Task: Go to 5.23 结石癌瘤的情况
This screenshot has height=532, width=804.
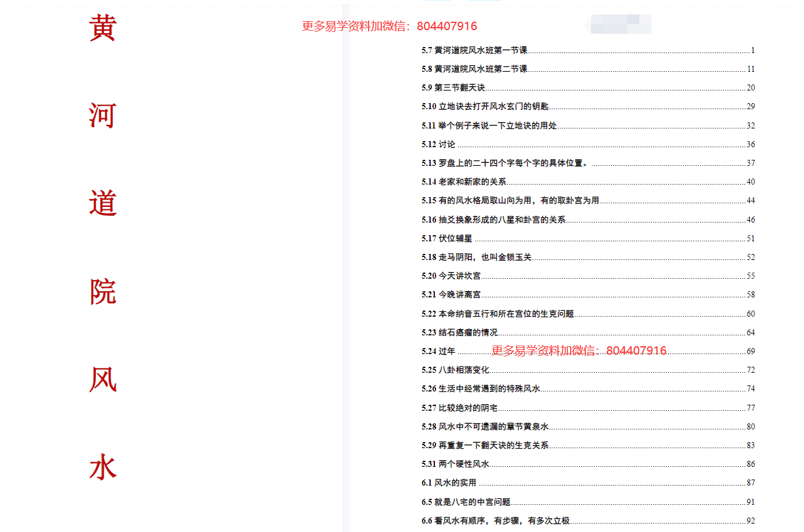Action: pos(460,332)
